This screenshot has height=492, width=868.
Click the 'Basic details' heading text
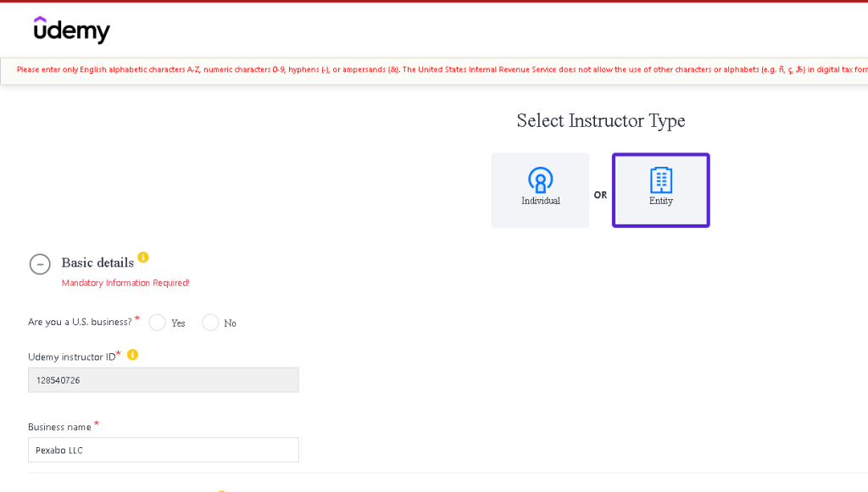[97, 263]
